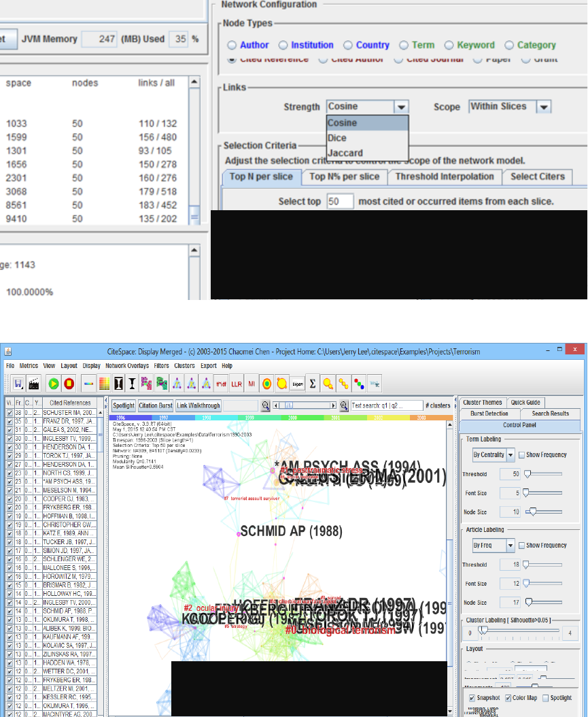Click the rainbow line color toolbar icon

tap(88, 384)
